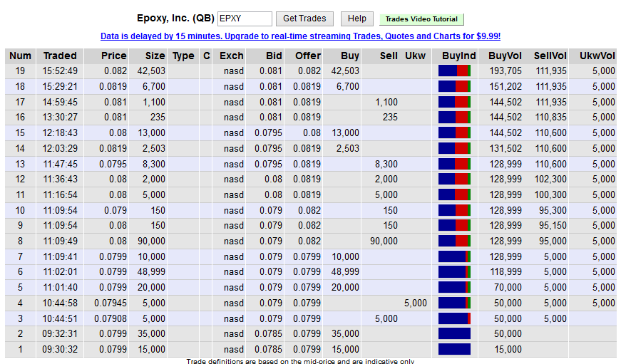Click the 13,000 Buy value in trade 15
The width and height of the screenshot is (621, 364).
click(x=345, y=132)
